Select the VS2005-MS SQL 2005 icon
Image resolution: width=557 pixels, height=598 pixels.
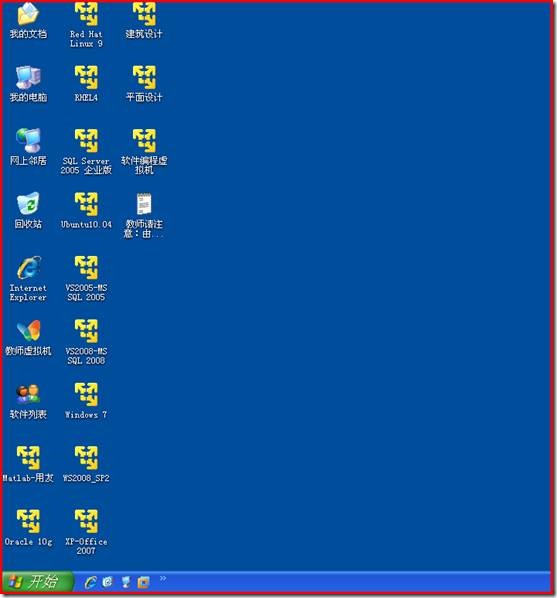pyautogui.click(x=86, y=267)
